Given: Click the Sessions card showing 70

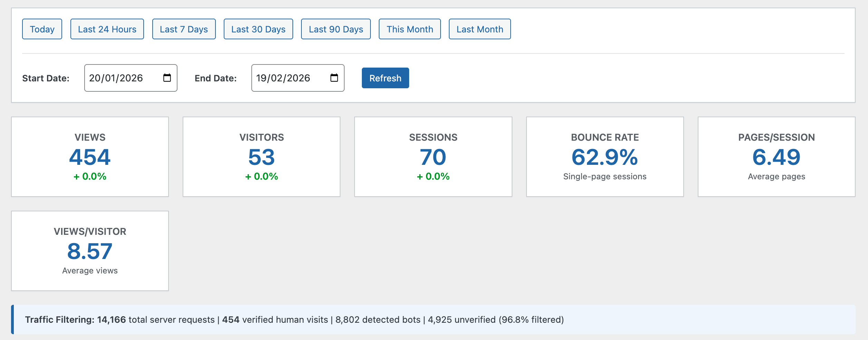Looking at the screenshot, I should click(433, 157).
